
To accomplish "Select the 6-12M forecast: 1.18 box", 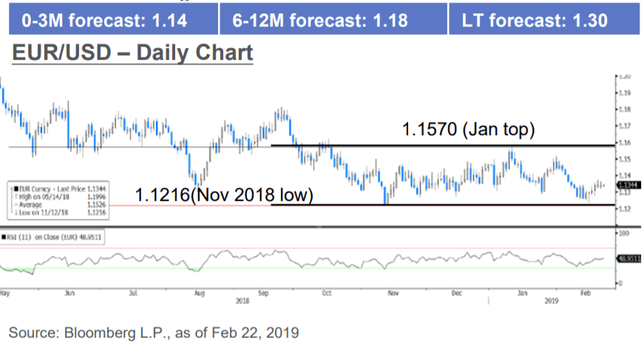I will click(x=333, y=19).
